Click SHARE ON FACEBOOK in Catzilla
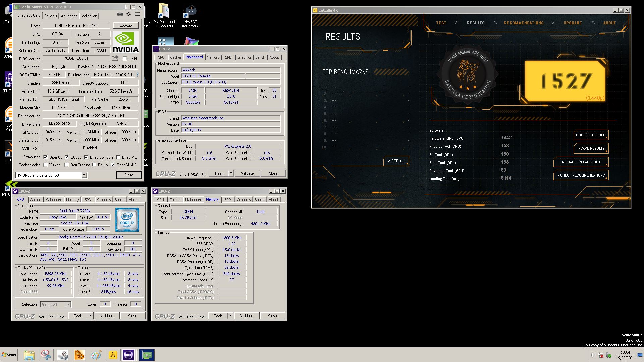This screenshot has width=644, height=362. click(x=581, y=162)
